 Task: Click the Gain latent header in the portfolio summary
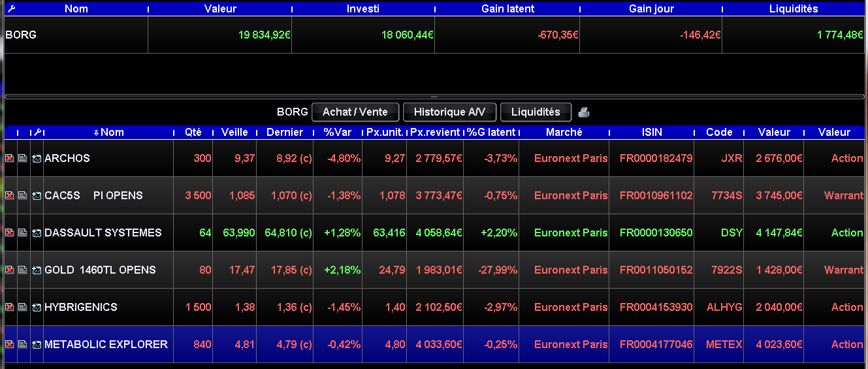tap(507, 9)
